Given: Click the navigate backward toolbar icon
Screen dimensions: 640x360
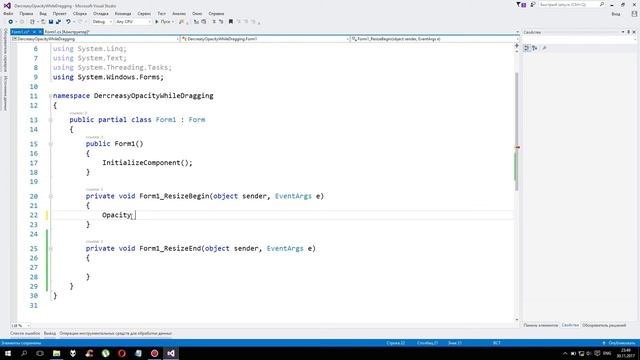Looking at the screenshot, I should (11, 22).
